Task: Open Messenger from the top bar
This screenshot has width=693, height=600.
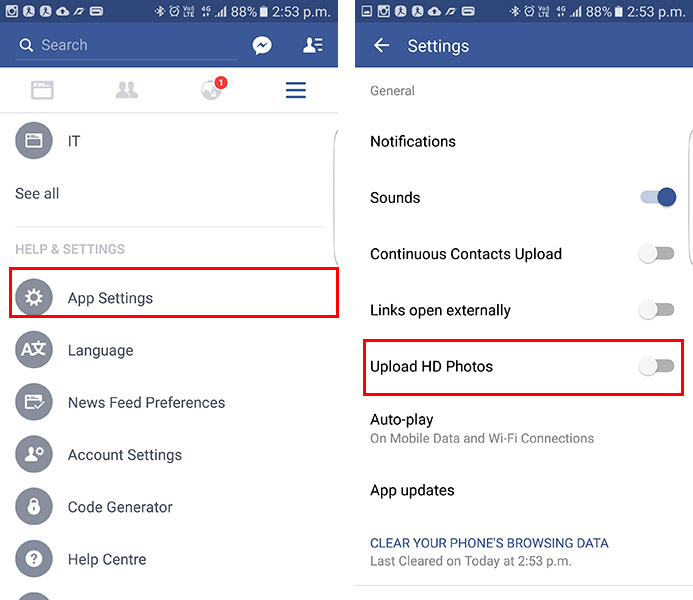Action: [x=262, y=46]
